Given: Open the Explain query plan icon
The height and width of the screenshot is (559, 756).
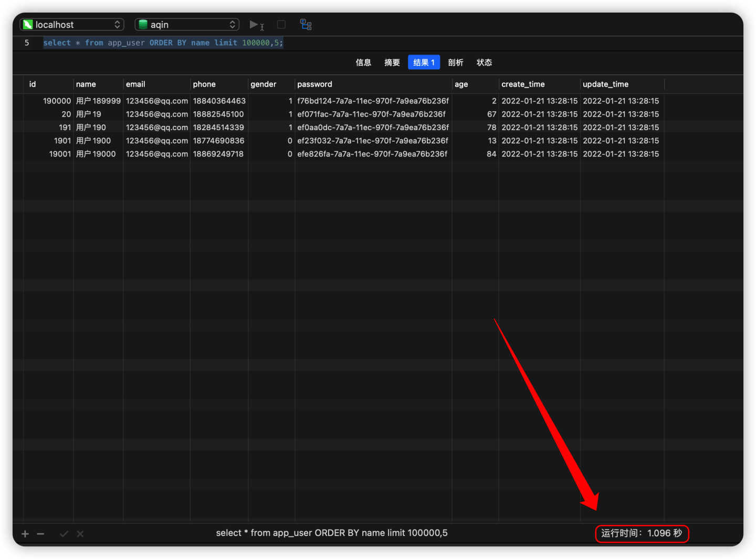Looking at the screenshot, I should [x=306, y=25].
